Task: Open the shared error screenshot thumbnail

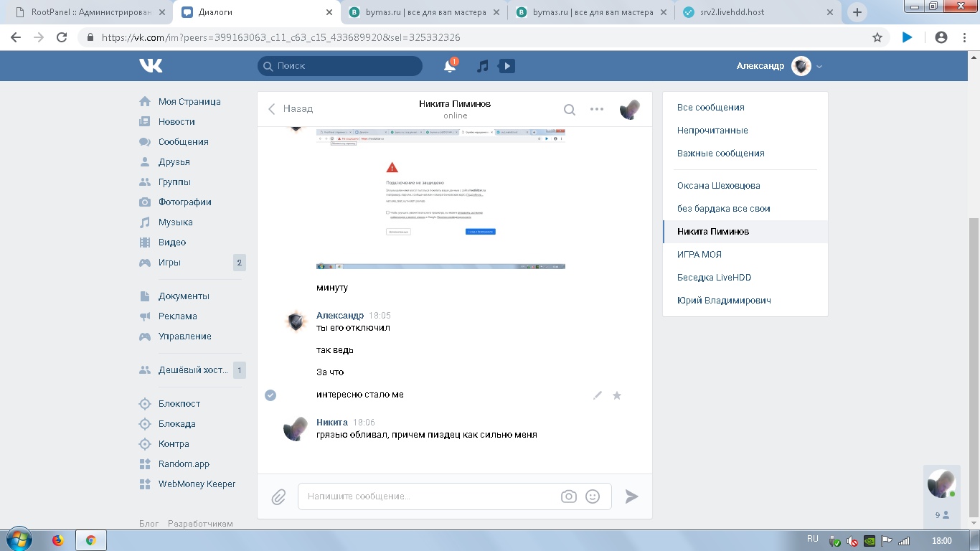Action: click(440, 199)
